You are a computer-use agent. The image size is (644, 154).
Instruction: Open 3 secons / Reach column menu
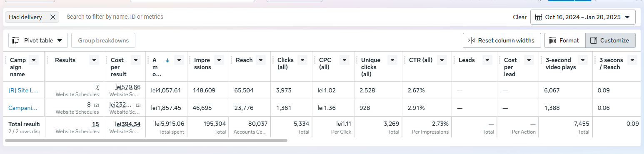point(632,60)
